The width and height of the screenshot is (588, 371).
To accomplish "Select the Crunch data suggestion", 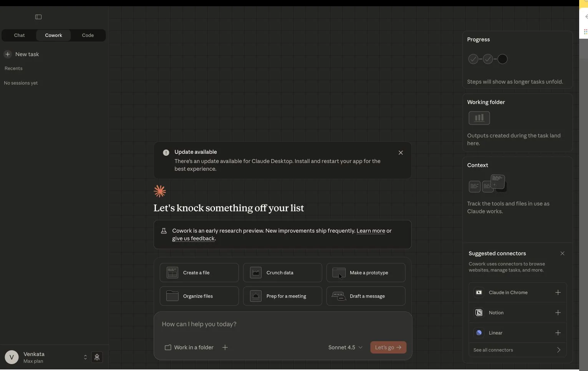I will [x=283, y=273].
